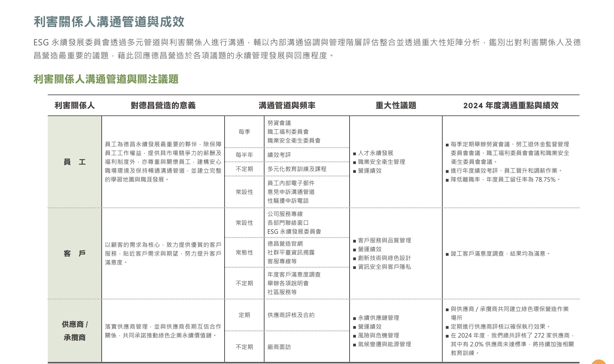Click the green subheading 利害關係人溝通管道與關注議題

[x=106, y=79]
